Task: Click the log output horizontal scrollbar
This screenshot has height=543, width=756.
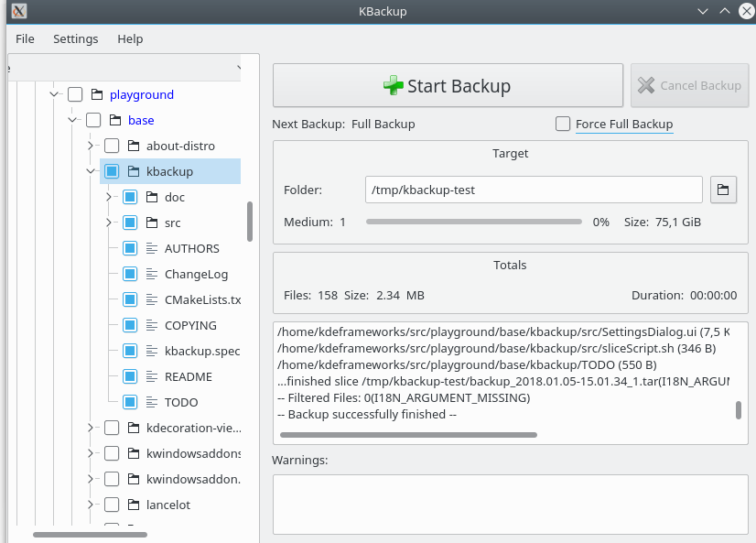Action: [x=408, y=435]
